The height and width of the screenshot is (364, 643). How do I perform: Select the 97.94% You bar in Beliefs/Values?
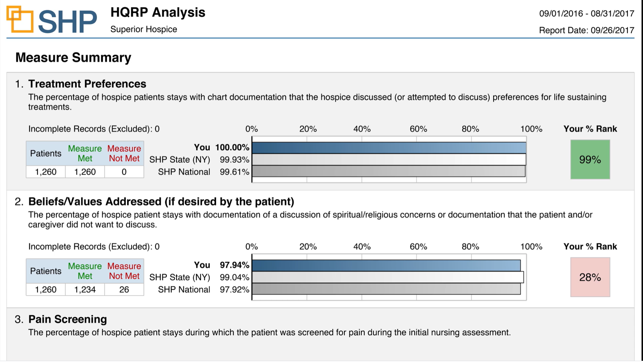click(x=386, y=265)
